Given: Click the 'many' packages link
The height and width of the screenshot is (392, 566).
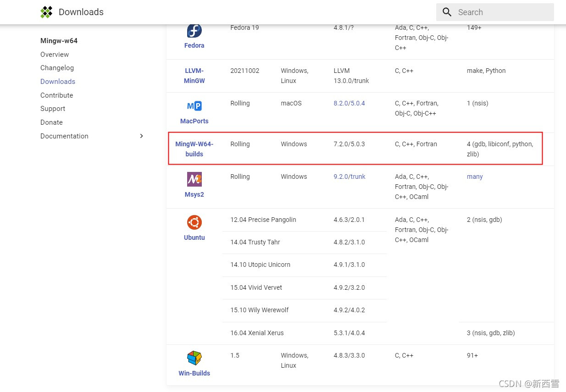Looking at the screenshot, I should (x=475, y=177).
